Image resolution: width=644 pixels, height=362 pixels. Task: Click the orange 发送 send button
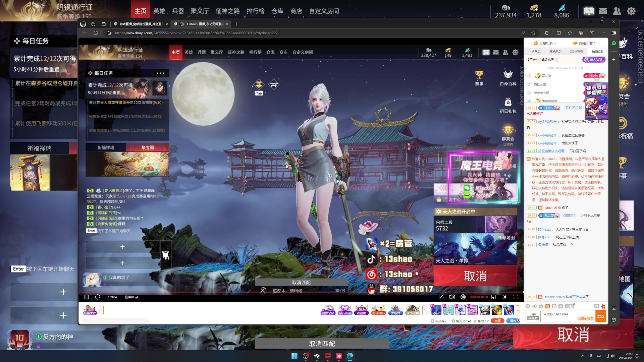[601, 316]
